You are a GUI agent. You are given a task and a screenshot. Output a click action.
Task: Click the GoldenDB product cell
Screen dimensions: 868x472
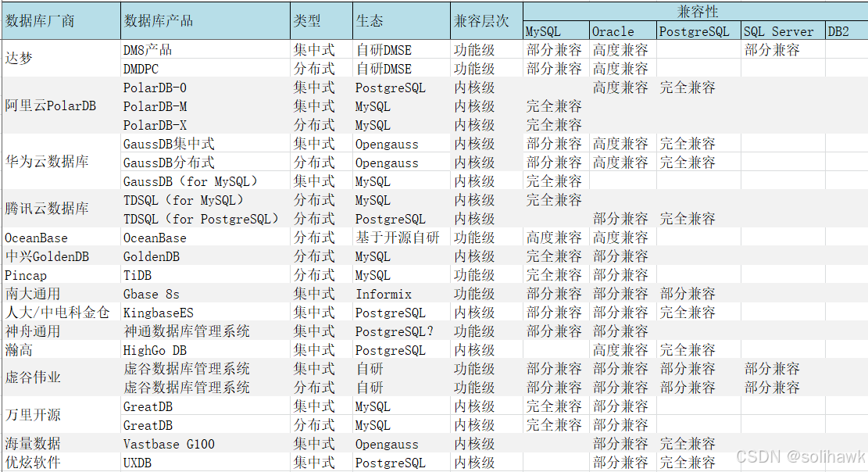[205, 256]
